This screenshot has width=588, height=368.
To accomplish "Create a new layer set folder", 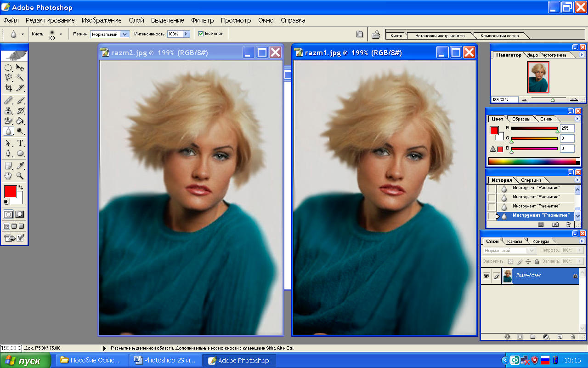I will point(533,337).
